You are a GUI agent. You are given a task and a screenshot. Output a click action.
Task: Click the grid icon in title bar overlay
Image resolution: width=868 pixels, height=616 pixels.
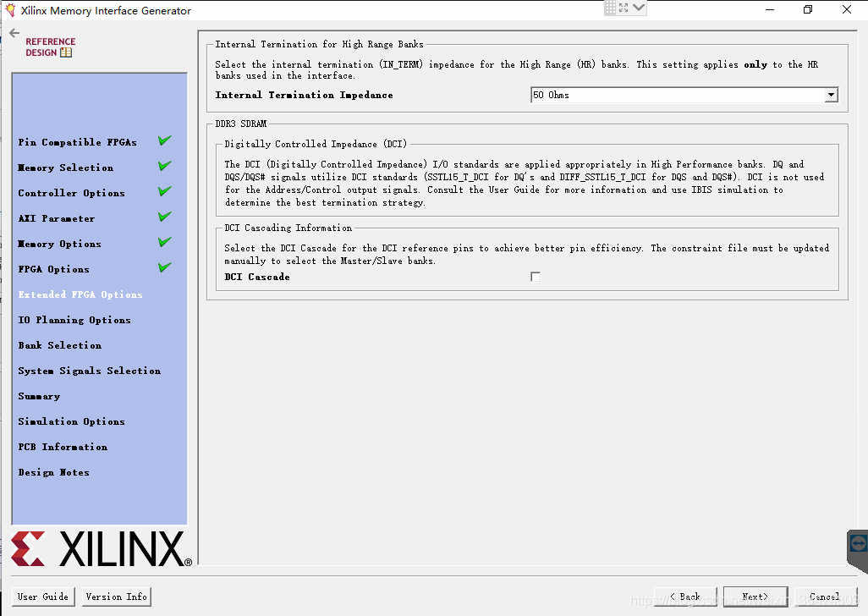(610, 8)
